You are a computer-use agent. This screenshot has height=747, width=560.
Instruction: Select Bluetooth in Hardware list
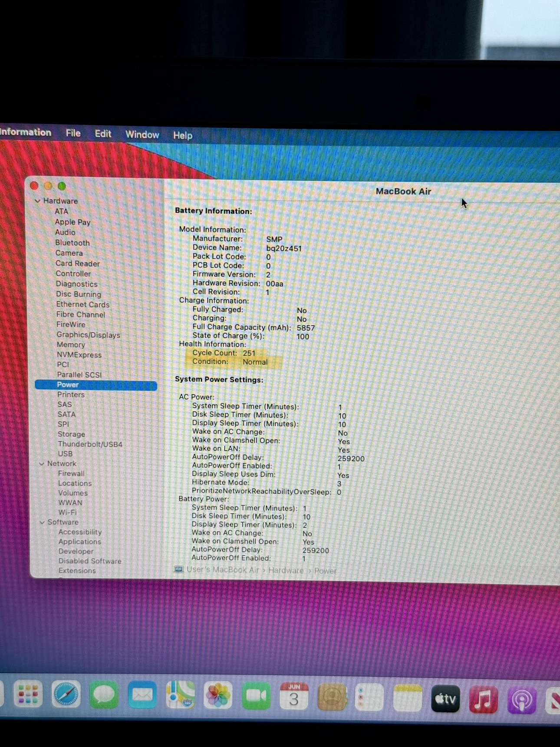[72, 243]
